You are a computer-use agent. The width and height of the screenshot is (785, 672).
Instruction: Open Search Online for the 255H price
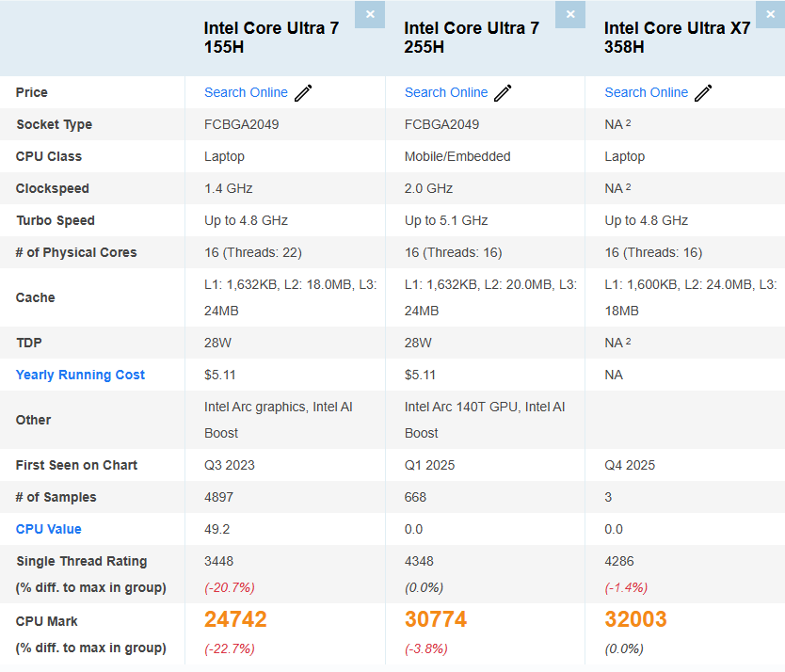(x=446, y=92)
